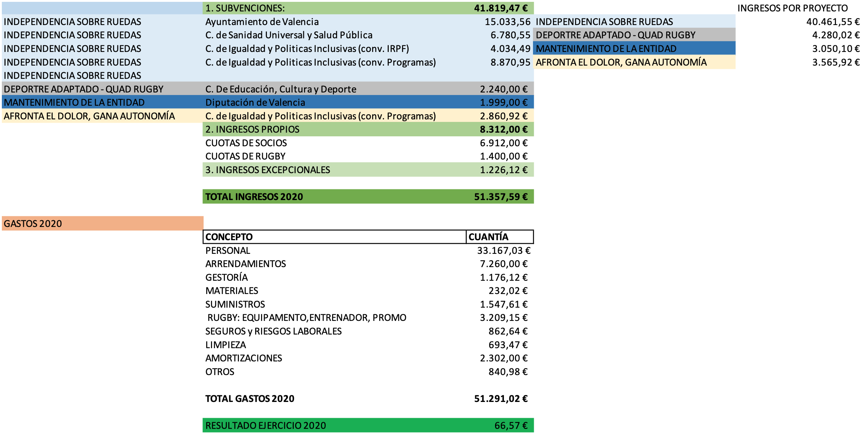
Task: Click the amount 8.870,95
Action: tap(510, 62)
